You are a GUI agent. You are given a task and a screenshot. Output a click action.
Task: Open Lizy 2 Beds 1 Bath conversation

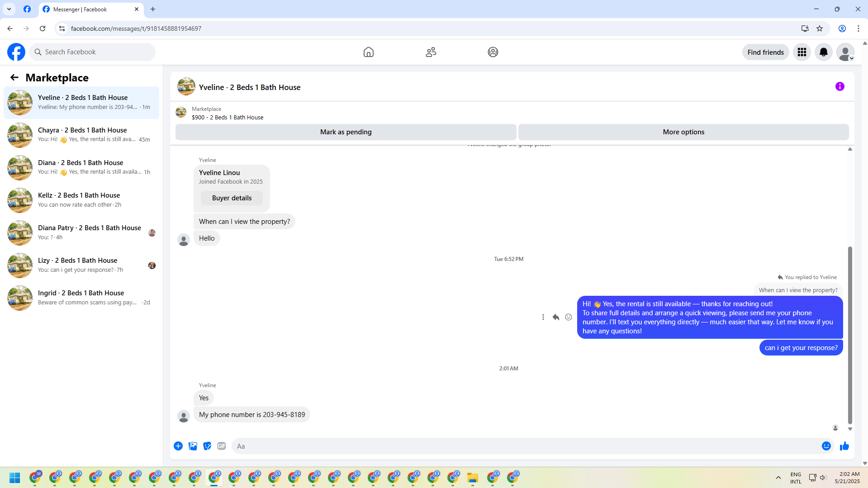pos(81,265)
